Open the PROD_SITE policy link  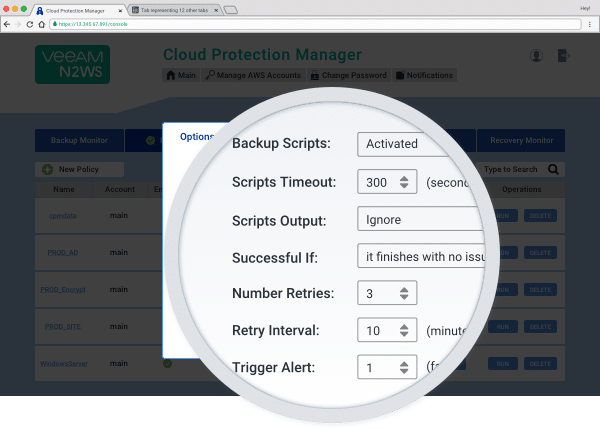pyautogui.click(x=63, y=327)
